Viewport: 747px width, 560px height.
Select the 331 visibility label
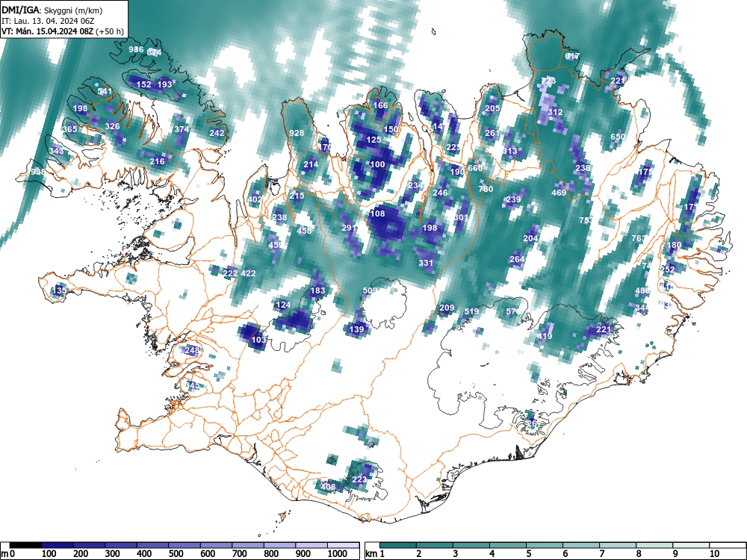pos(426,263)
